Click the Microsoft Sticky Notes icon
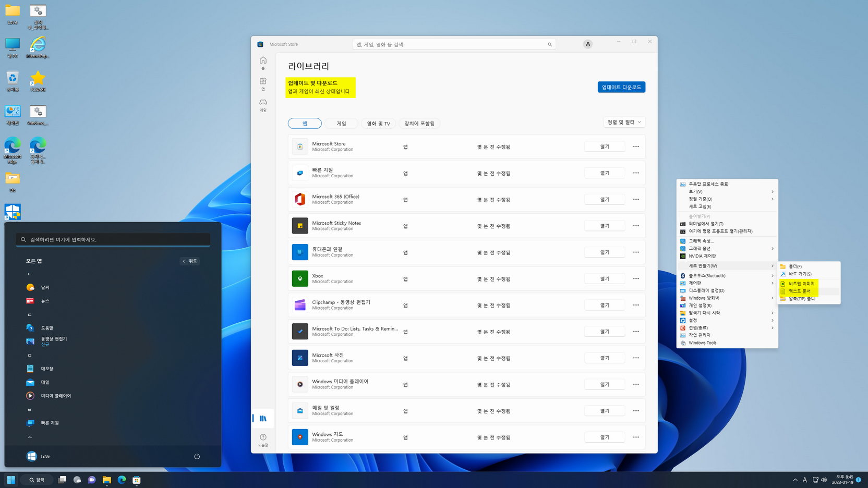The width and height of the screenshot is (868, 488). (300, 226)
